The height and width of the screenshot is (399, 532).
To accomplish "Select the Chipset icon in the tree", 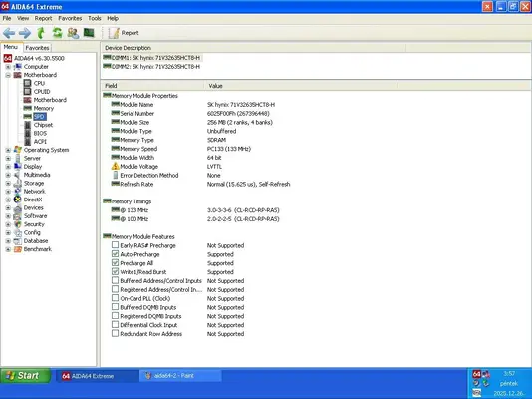I will tap(28, 125).
